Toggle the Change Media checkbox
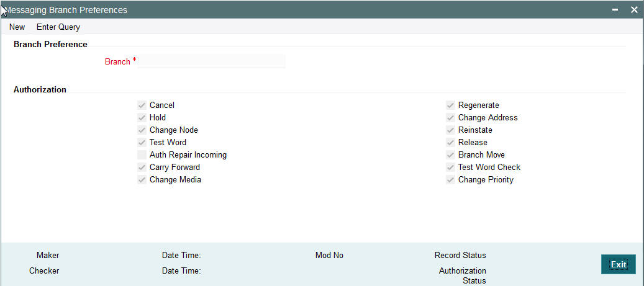Viewport: 644px width, 286px height. click(x=142, y=180)
